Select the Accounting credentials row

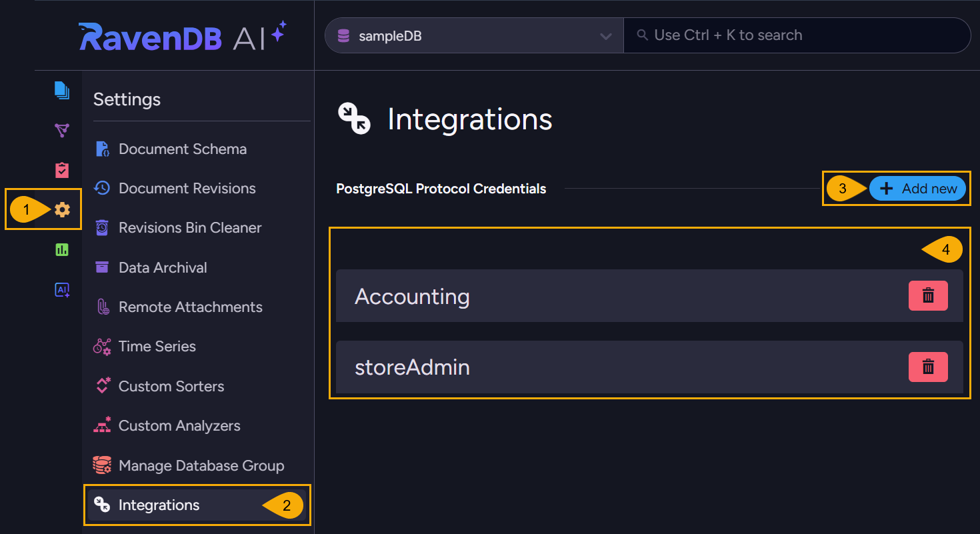tap(649, 296)
